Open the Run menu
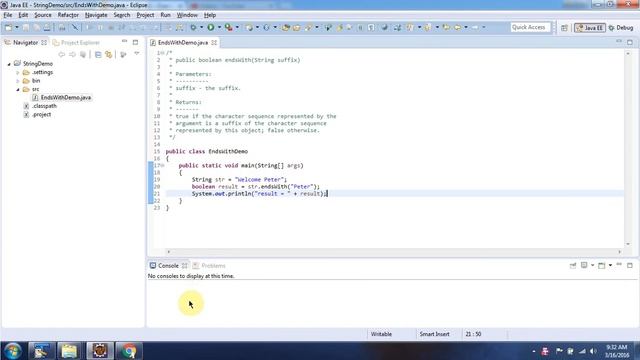This screenshot has height=360, width=640. 165,15
